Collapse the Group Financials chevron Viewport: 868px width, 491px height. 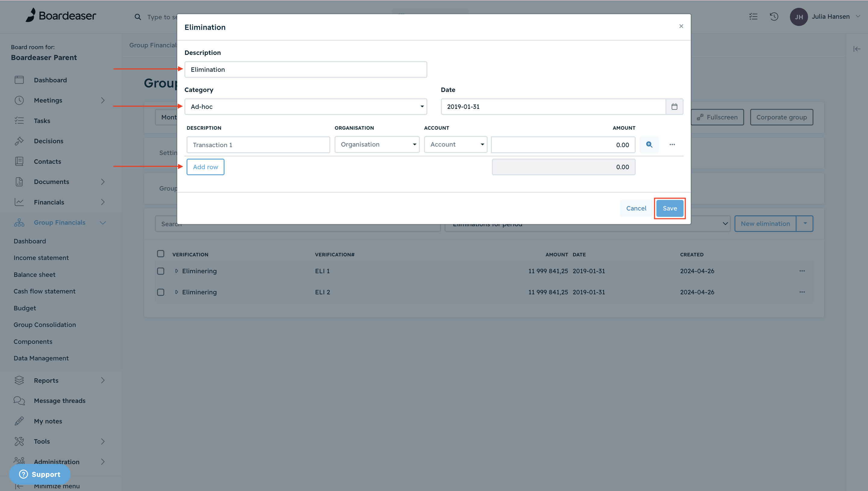tap(103, 223)
